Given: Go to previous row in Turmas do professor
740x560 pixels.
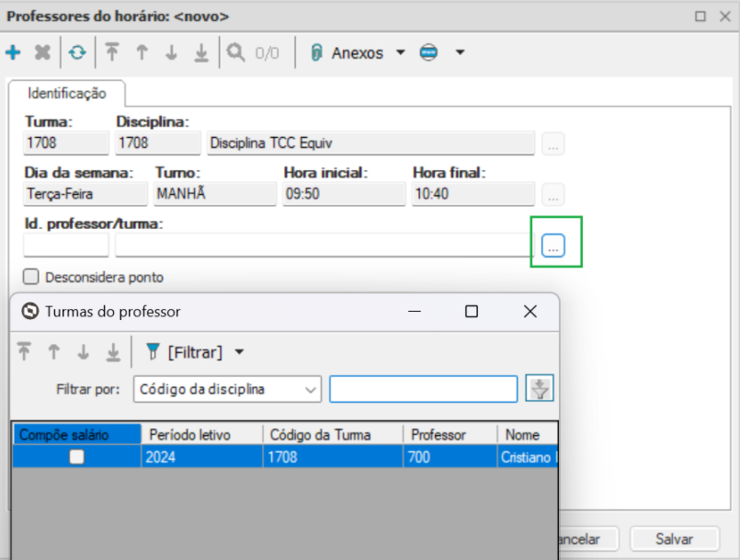Looking at the screenshot, I should click(54, 352).
